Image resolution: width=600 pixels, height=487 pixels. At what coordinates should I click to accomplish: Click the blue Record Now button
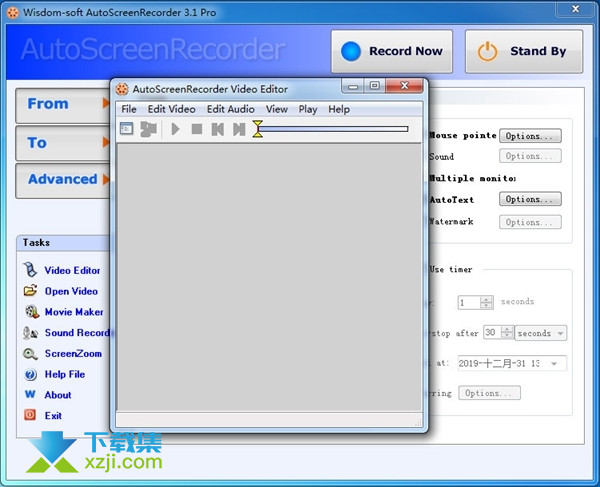[x=391, y=51]
